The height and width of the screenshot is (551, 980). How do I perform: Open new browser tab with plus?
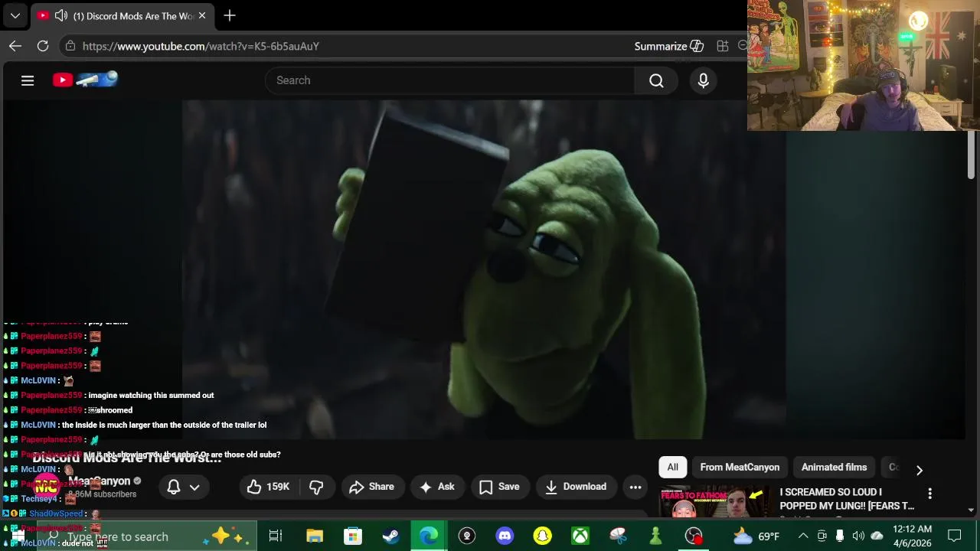(x=230, y=15)
